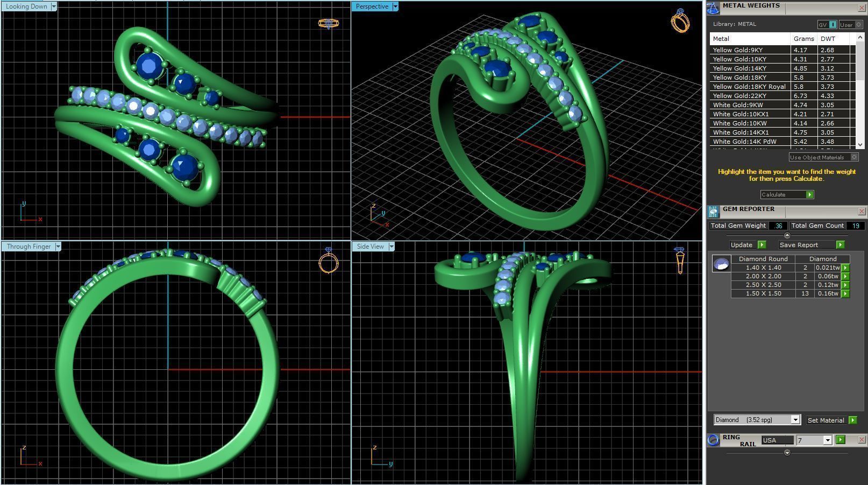Select the Diamond Round gem thumbnail
The width and height of the screenshot is (868, 485).
coord(721,264)
